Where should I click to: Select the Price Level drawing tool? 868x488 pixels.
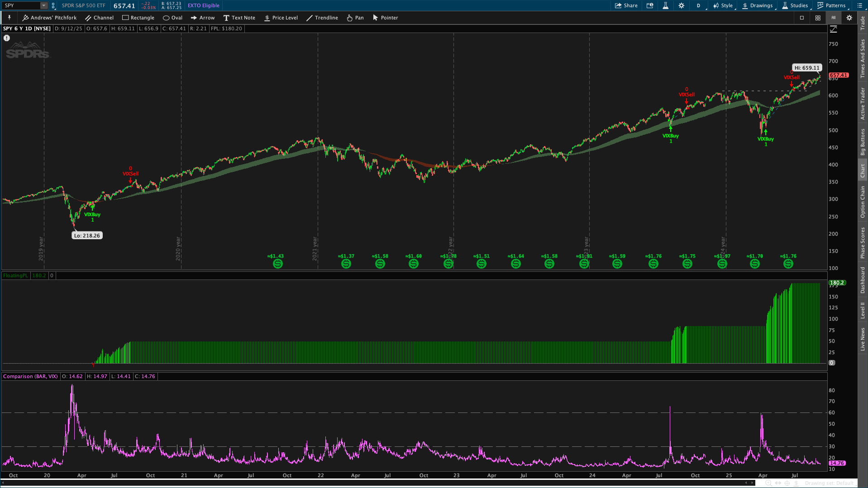(281, 18)
